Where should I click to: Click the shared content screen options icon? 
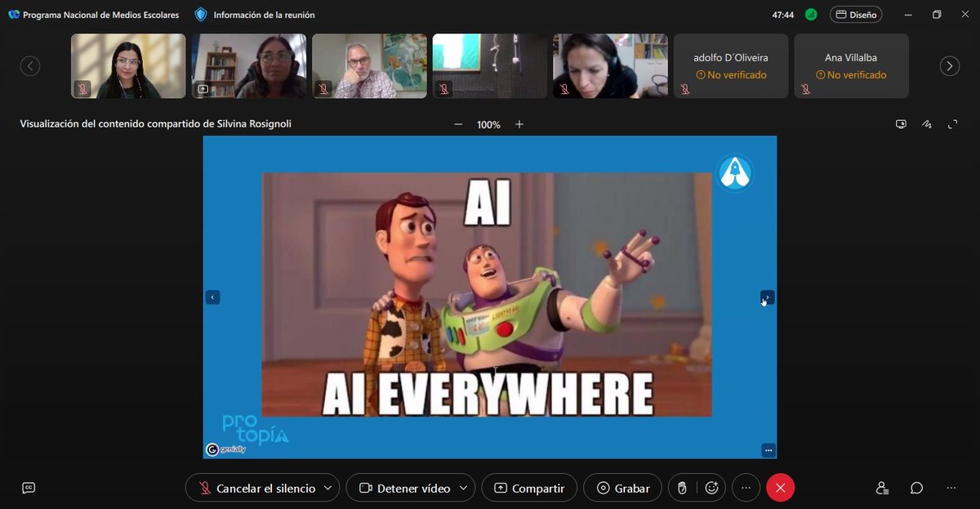(901, 124)
